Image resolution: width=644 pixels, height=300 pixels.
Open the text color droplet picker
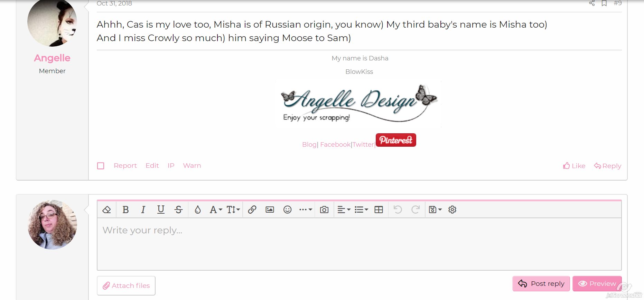click(x=197, y=210)
